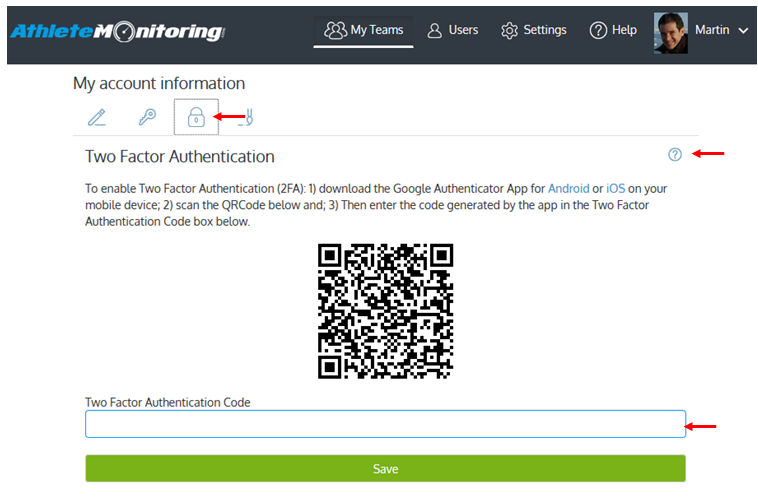Open the My Teams menu
The image size is (758, 503).
pos(364,30)
